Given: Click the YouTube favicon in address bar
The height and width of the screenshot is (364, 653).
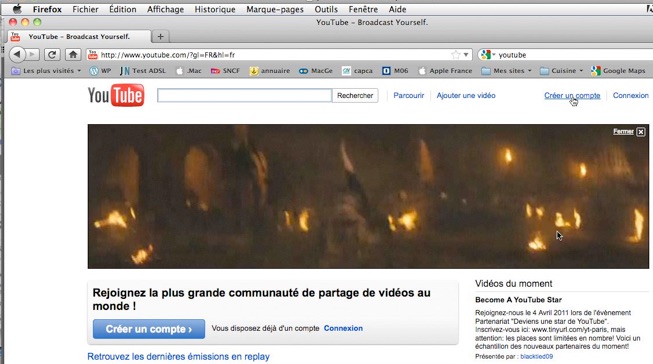Looking at the screenshot, I should [x=92, y=55].
